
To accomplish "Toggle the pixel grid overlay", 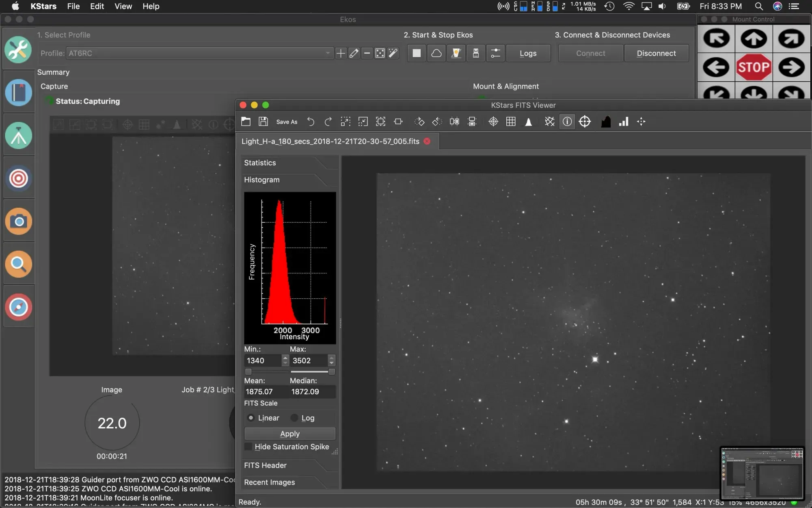I will (x=511, y=122).
